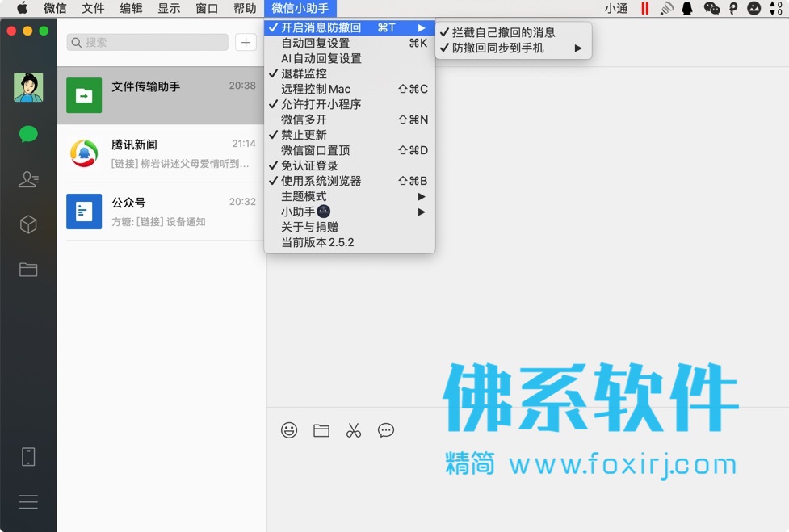Click the 文件传输助手 green avatar icon

84,95
